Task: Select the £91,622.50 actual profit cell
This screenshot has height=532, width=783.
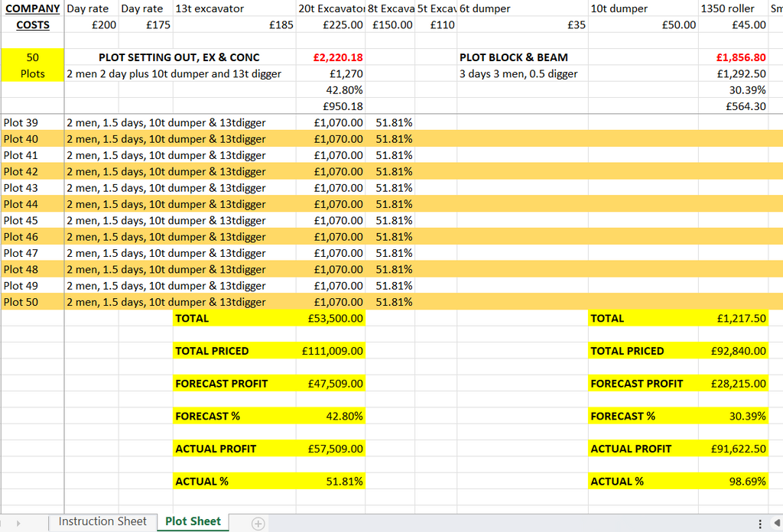Action: pos(733,449)
